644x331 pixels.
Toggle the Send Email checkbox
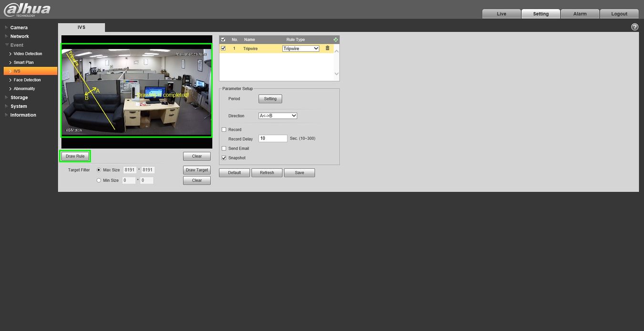tap(224, 149)
